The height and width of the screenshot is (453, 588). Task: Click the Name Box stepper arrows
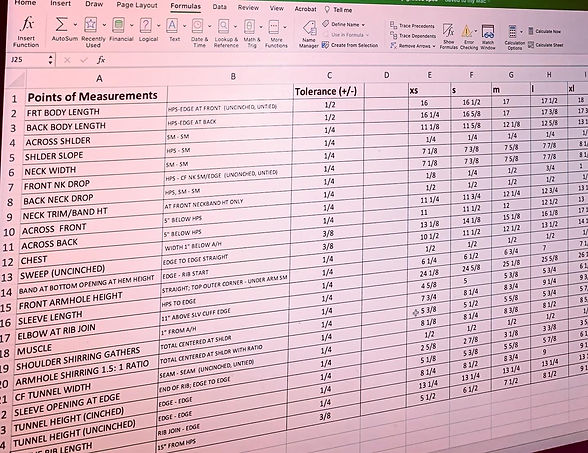(x=51, y=60)
